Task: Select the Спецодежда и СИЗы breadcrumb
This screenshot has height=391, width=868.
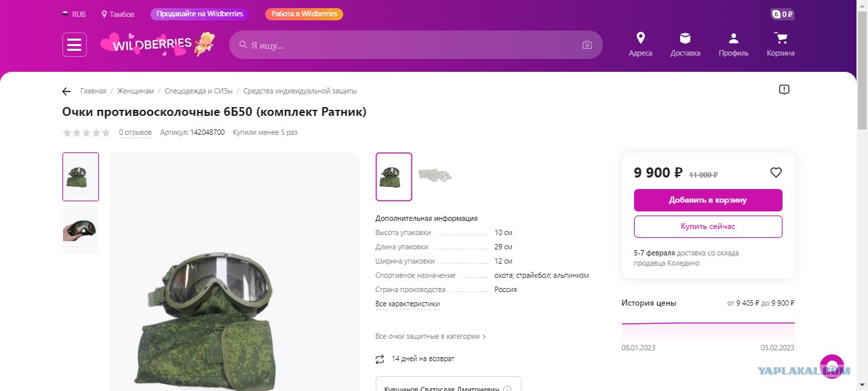Action: coord(199,91)
